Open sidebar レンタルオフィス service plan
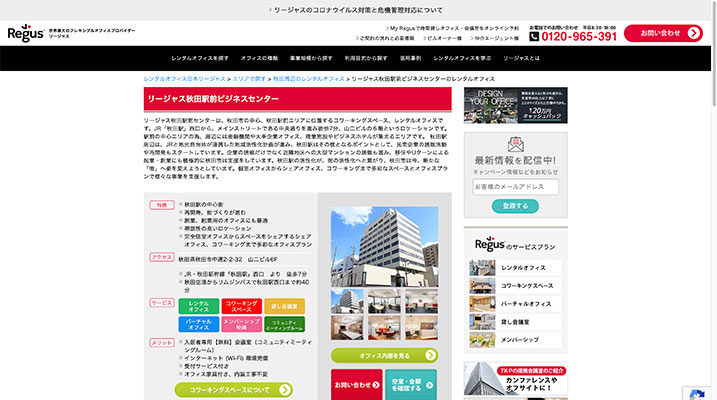 tap(515, 268)
